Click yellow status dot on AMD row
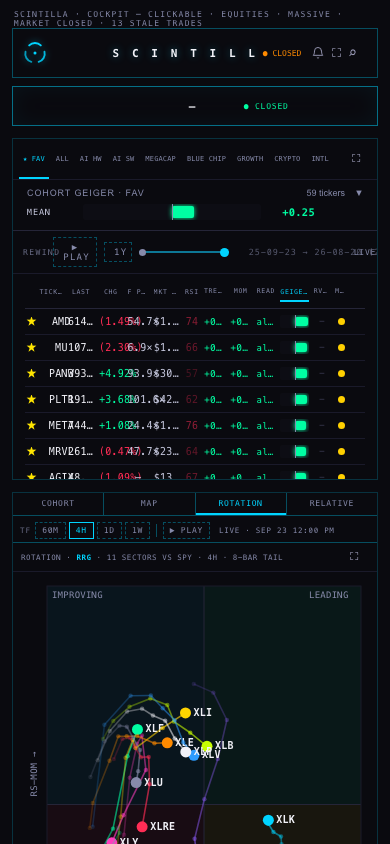The width and height of the screenshot is (390, 844). tap(341, 322)
